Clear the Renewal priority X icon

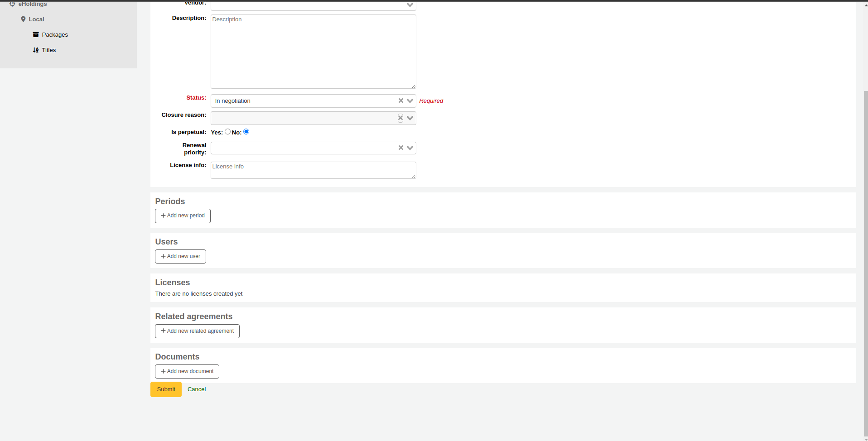click(x=400, y=148)
